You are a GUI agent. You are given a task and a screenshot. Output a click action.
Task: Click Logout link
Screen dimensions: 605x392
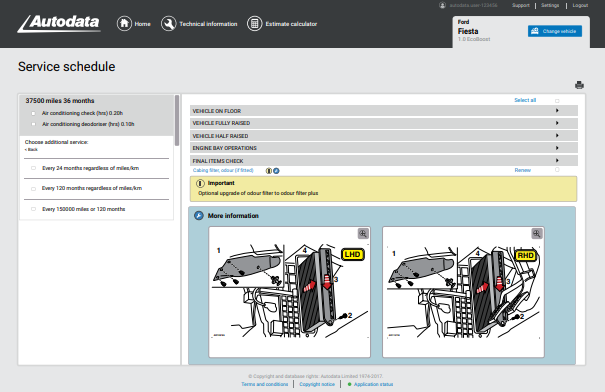(x=580, y=5)
